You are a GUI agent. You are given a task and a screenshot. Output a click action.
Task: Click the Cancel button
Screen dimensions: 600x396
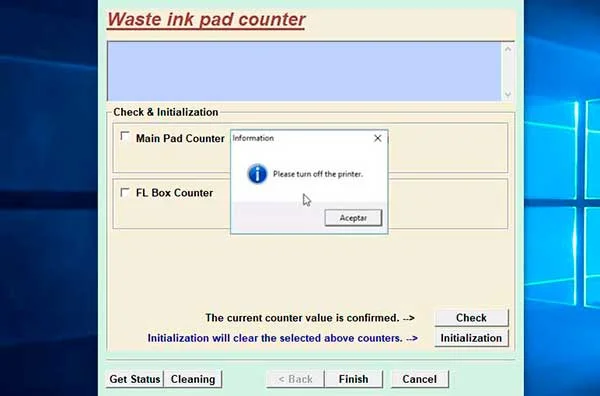click(x=419, y=379)
